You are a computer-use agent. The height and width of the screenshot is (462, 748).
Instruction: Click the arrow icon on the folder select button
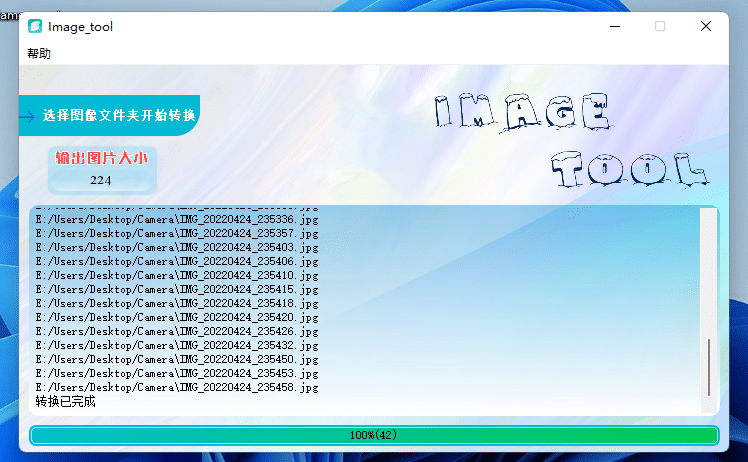[27, 117]
